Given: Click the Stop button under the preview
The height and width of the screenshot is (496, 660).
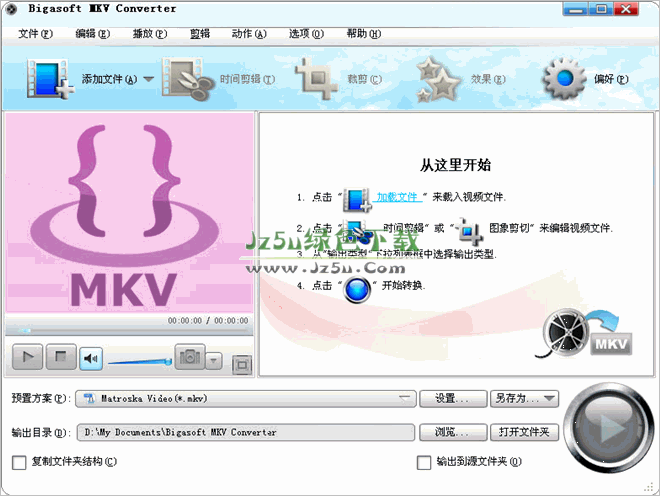Looking at the screenshot, I should (61, 357).
